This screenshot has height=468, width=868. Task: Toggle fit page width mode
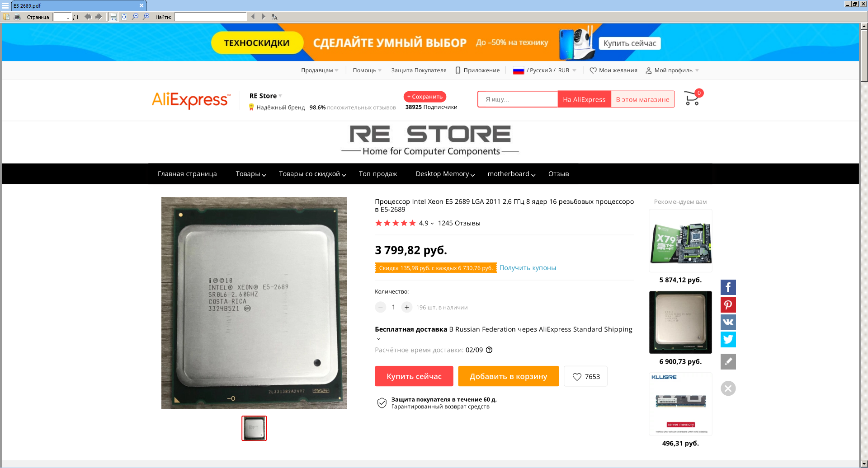[113, 17]
